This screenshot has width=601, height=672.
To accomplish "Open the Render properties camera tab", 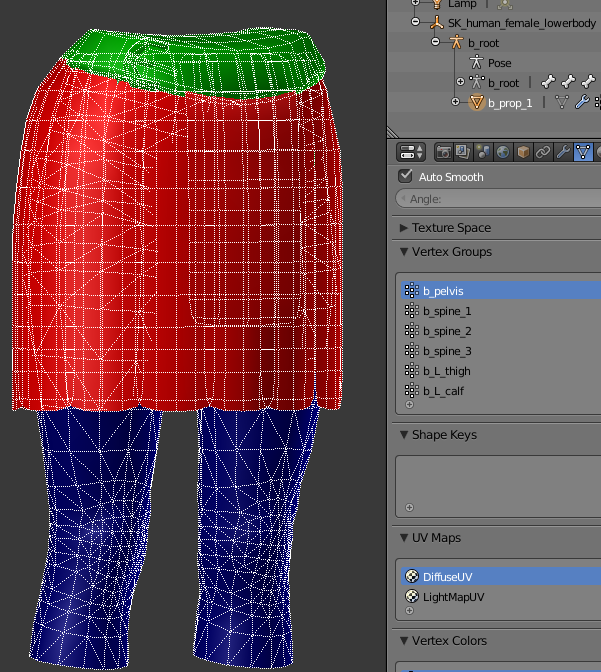I will pos(443,152).
